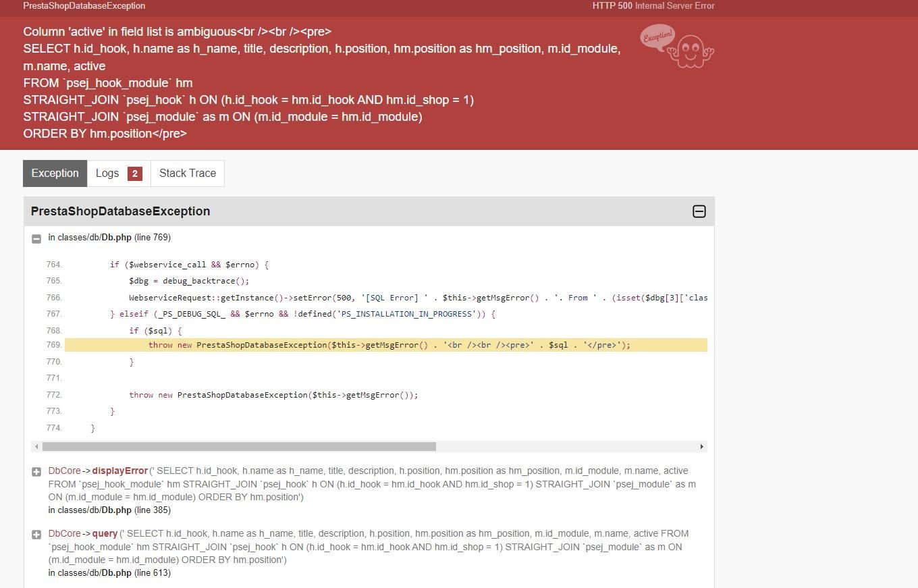918x588 pixels.
Task: Click the horizontal scrollbar thumb in code view
Action: (239, 447)
